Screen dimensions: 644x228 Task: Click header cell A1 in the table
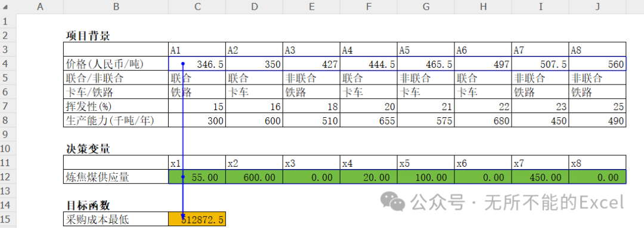point(197,49)
